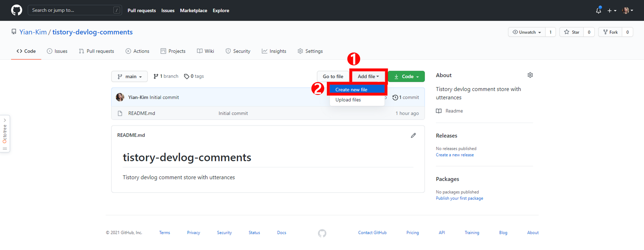Screen dimensions: 644x250
Task: Open Yian-Kim commit author link
Action: click(138, 97)
